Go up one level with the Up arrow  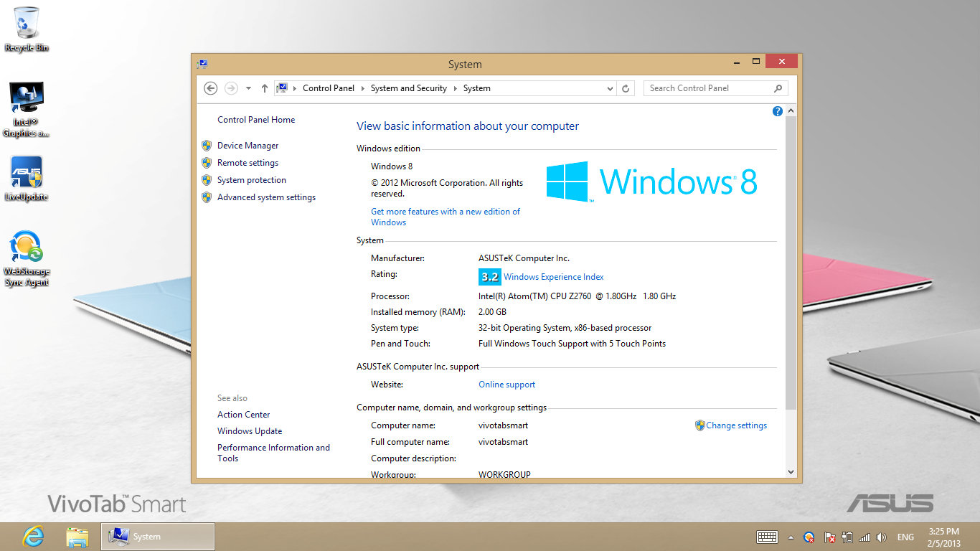265,88
